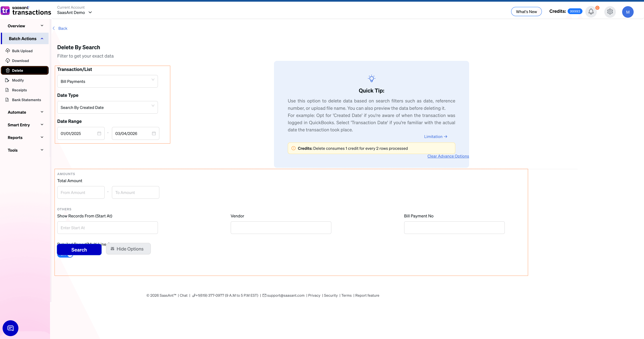The width and height of the screenshot is (644, 339).
Task: Open Receipts from the sidebar
Action: tap(19, 90)
